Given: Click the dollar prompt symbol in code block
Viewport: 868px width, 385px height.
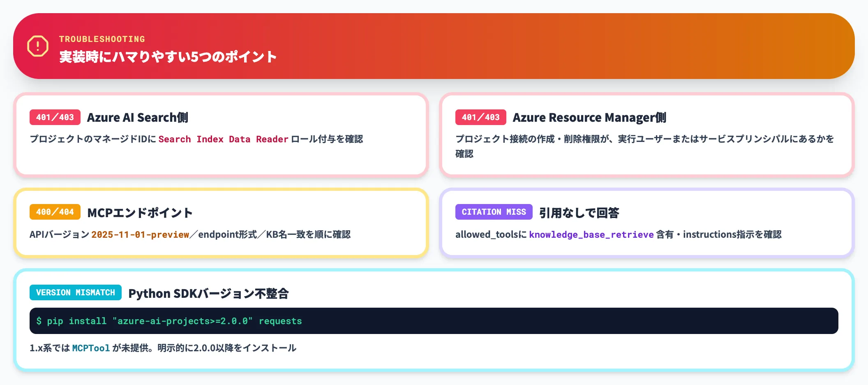Looking at the screenshot, I should 39,321.
